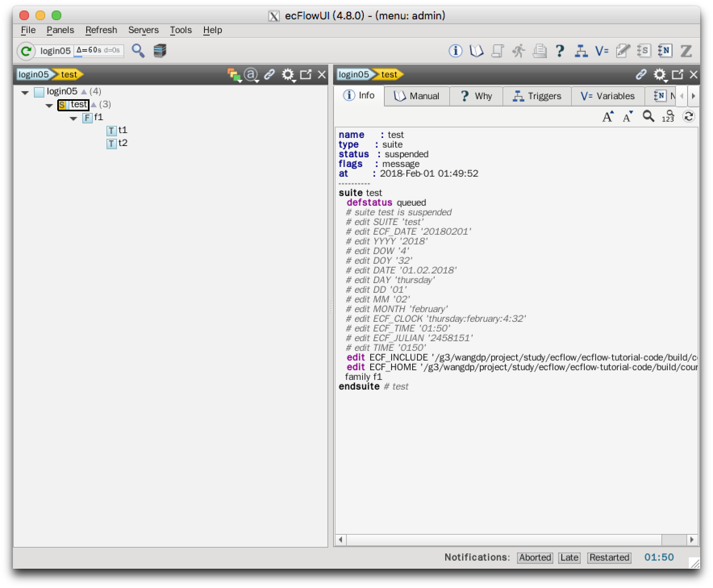Click horizontal scrollbar left arrow in Info view

[x=341, y=540]
